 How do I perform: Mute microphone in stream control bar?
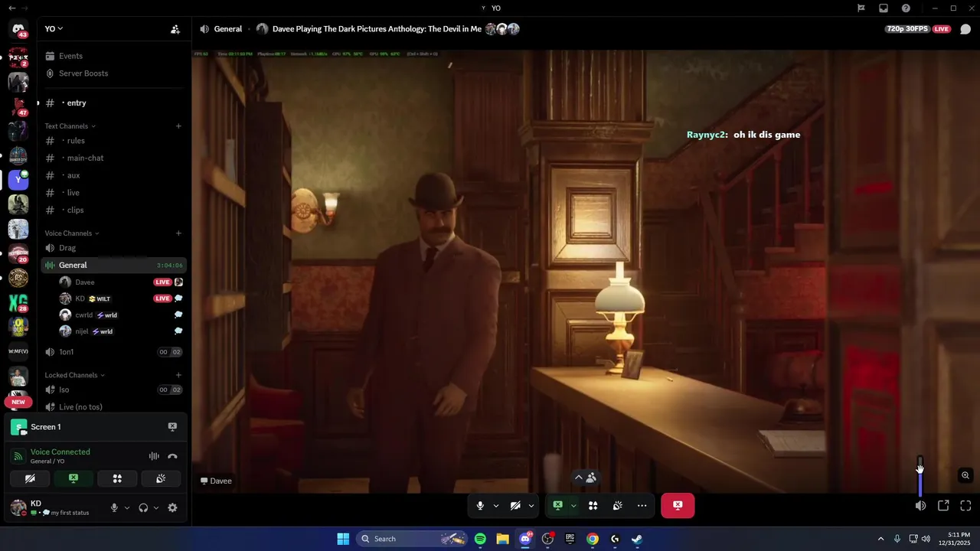point(480,505)
